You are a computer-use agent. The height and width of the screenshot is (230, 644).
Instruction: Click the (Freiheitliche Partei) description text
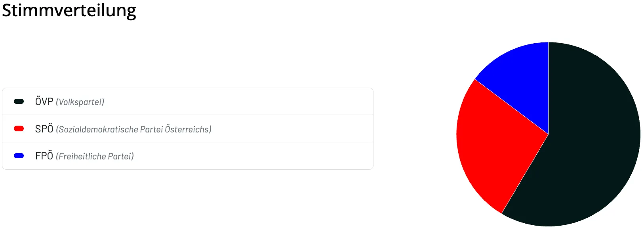click(95, 156)
